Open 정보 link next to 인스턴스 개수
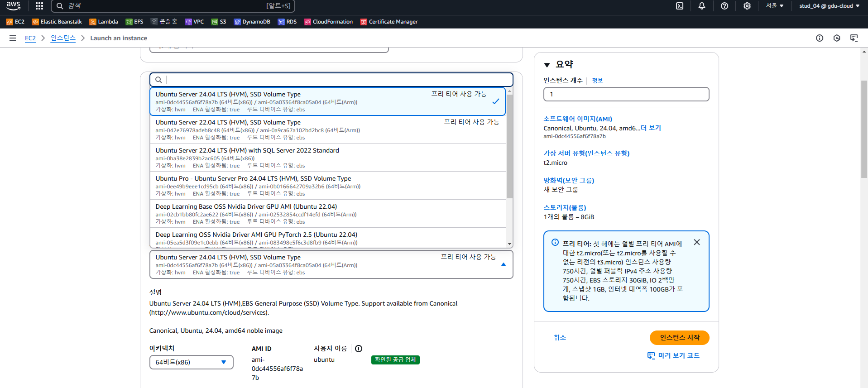868x388 pixels. (x=597, y=81)
